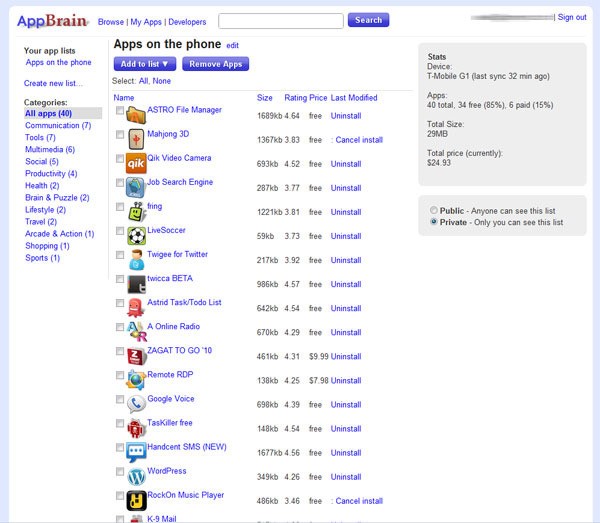
Task: Select the Sports (1) category
Action: coord(42,257)
